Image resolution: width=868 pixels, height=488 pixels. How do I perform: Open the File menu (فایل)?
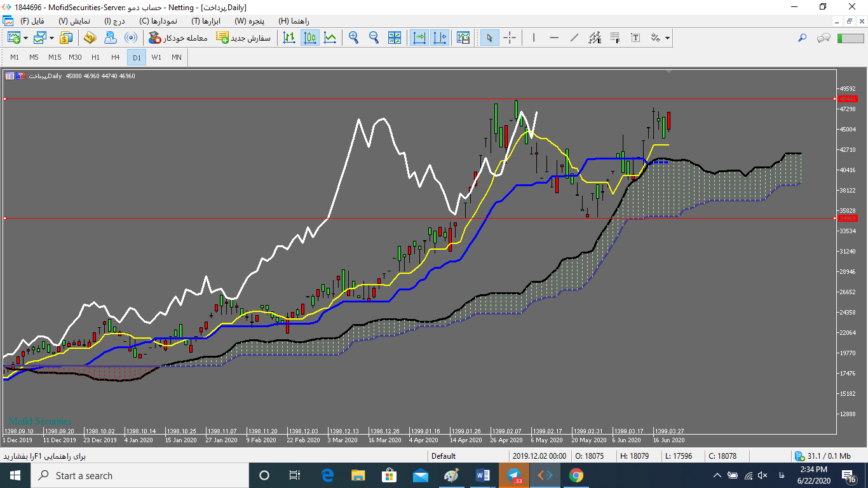tap(32, 21)
